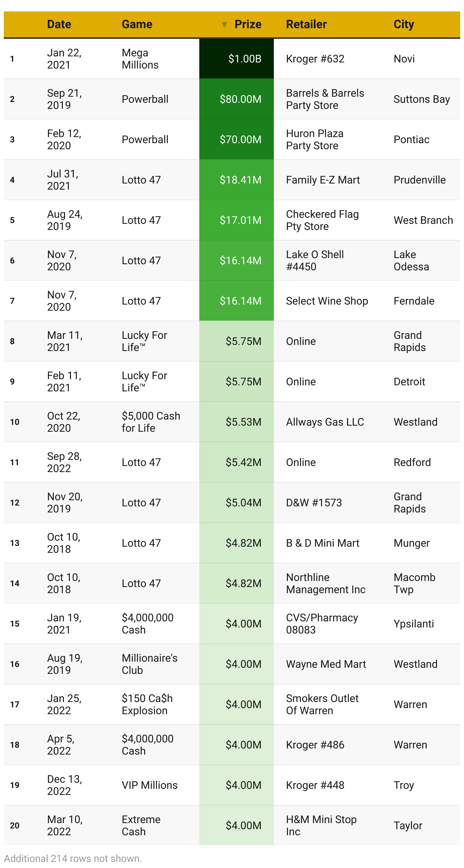Click the City column header
464x868 pixels.
click(404, 24)
